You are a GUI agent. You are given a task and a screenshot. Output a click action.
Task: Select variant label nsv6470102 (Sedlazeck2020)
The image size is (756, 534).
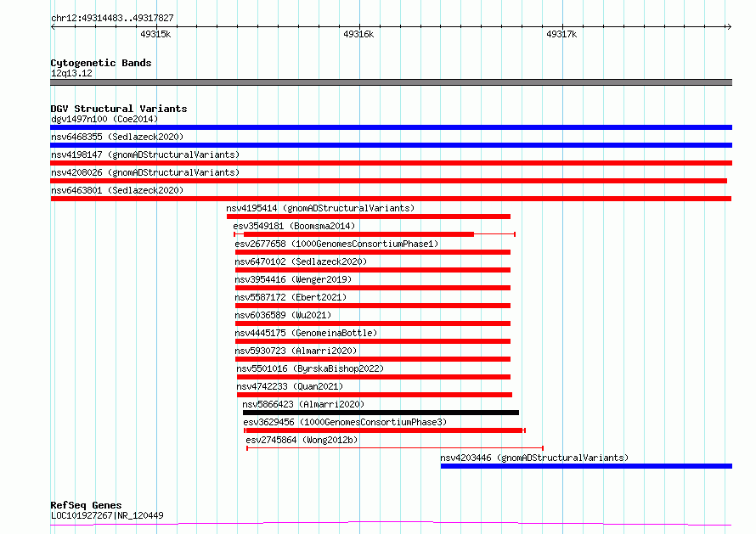[x=301, y=261]
